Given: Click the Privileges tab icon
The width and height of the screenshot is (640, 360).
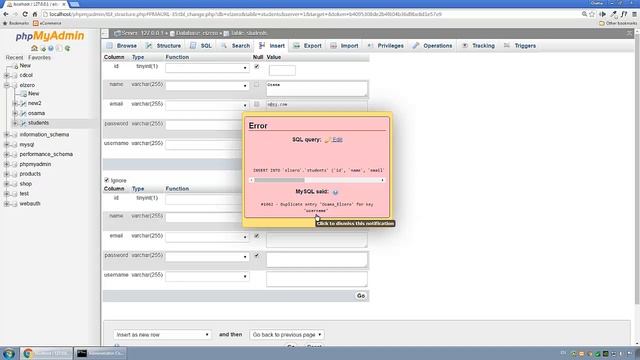Looking at the screenshot, I should click(370, 46).
